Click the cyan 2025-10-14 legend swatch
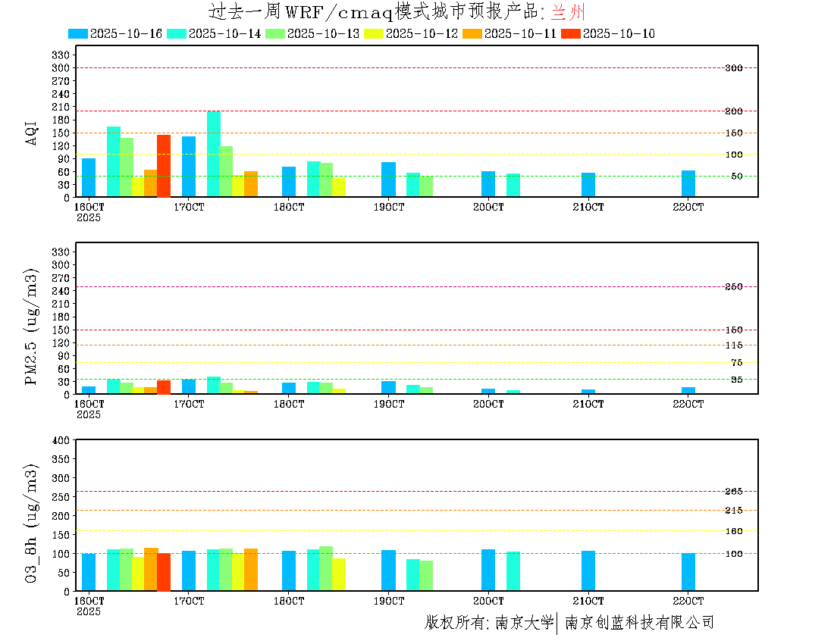834x644 pixels. point(176,33)
